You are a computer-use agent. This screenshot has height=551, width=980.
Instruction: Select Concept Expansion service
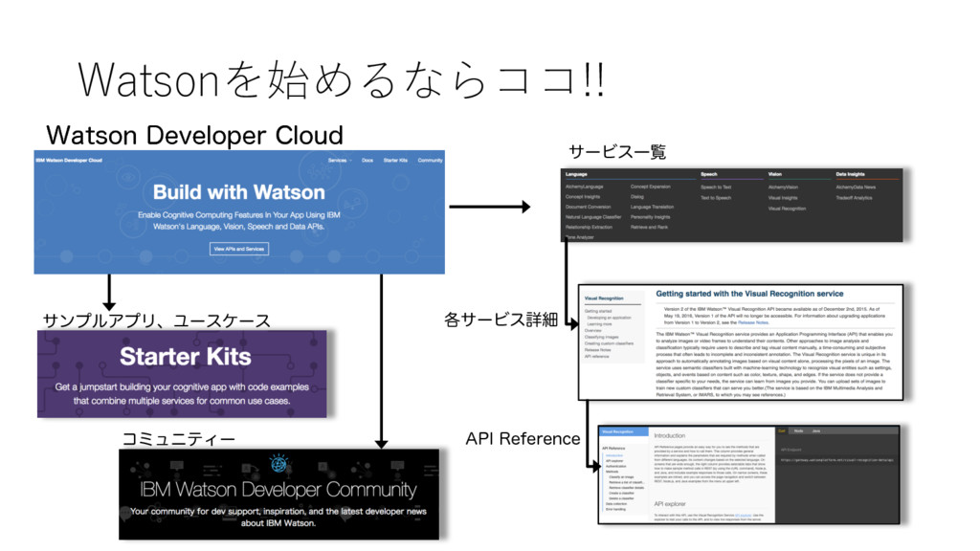pos(650,187)
